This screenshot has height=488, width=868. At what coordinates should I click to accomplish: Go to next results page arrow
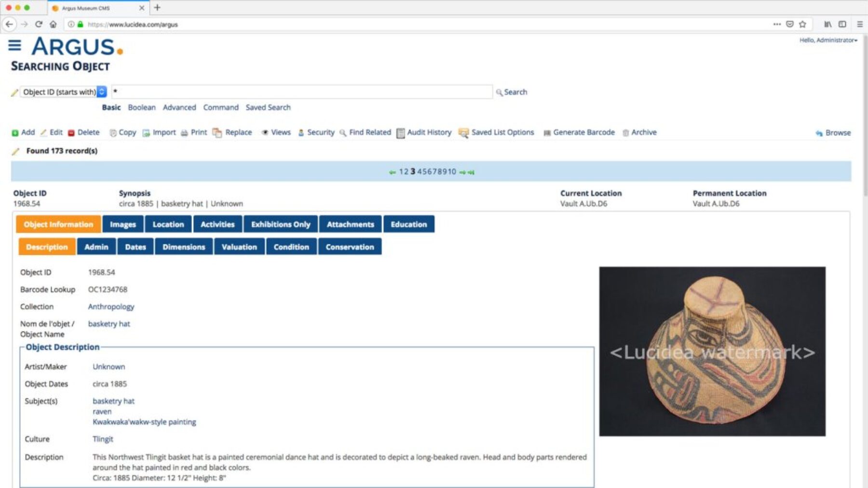pos(462,172)
